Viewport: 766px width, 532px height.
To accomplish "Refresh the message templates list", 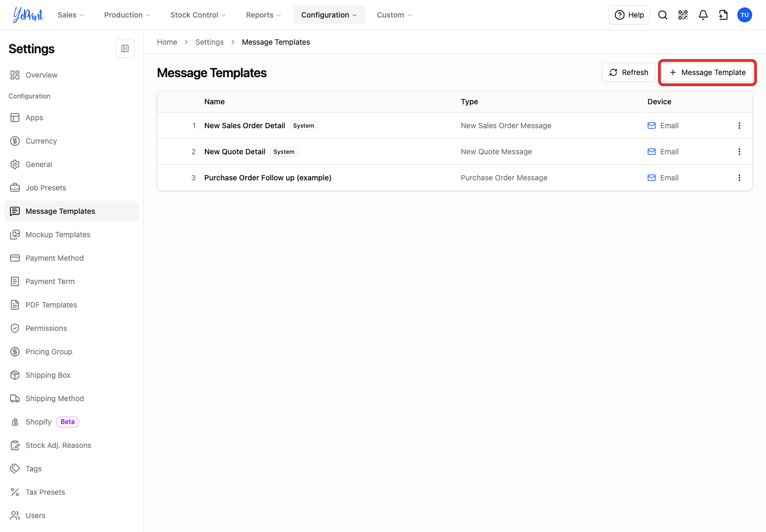I will [x=629, y=72].
